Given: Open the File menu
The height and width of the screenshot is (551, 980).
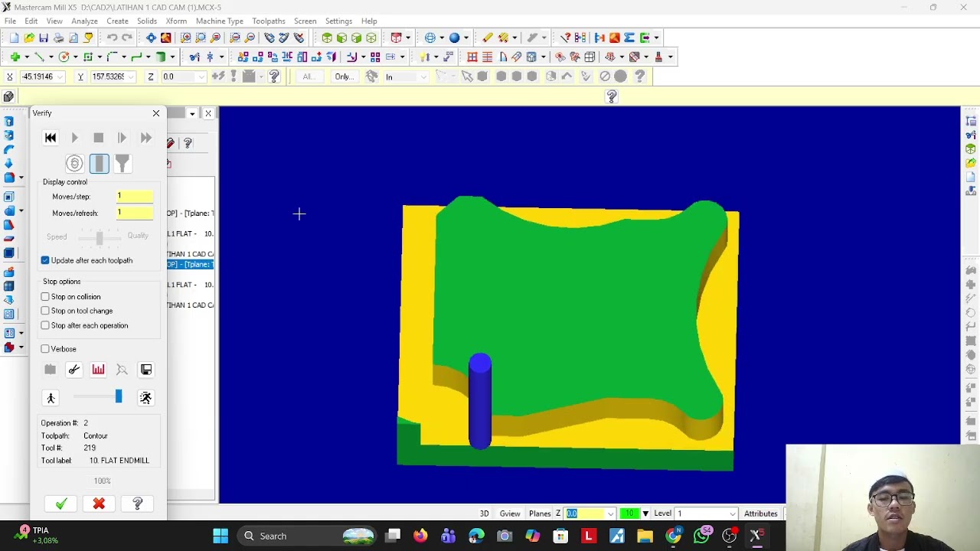Looking at the screenshot, I should [x=11, y=21].
